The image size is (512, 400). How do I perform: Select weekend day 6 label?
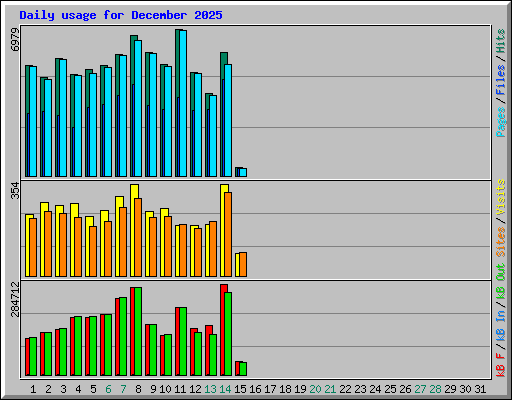point(108,389)
